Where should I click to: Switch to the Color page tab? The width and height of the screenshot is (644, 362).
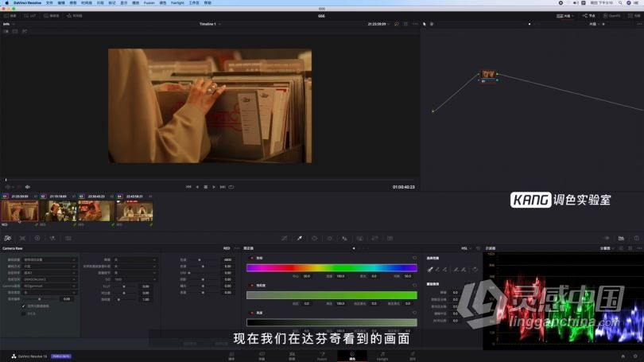pyautogui.click(x=352, y=356)
